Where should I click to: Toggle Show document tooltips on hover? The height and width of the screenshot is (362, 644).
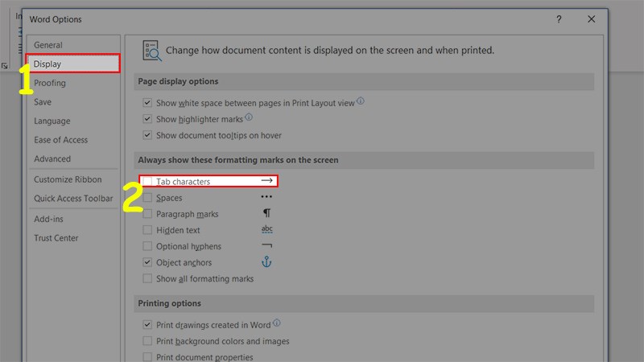coord(147,135)
